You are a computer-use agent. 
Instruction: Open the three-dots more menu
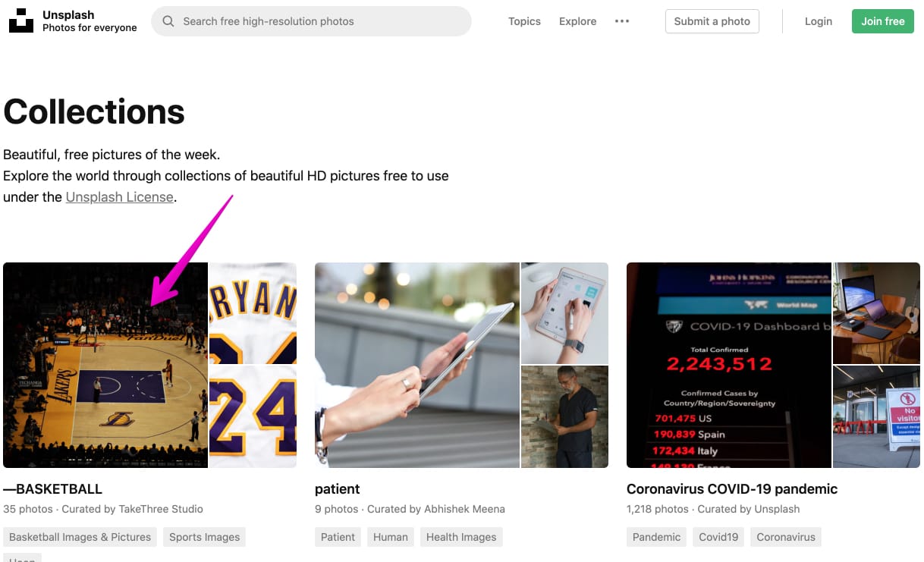(622, 21)
